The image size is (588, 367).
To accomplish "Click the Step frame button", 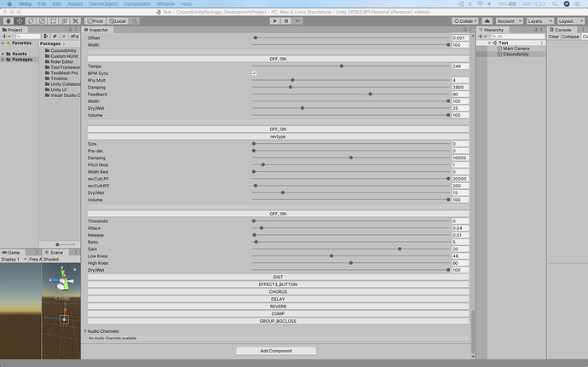I will 297,21.
